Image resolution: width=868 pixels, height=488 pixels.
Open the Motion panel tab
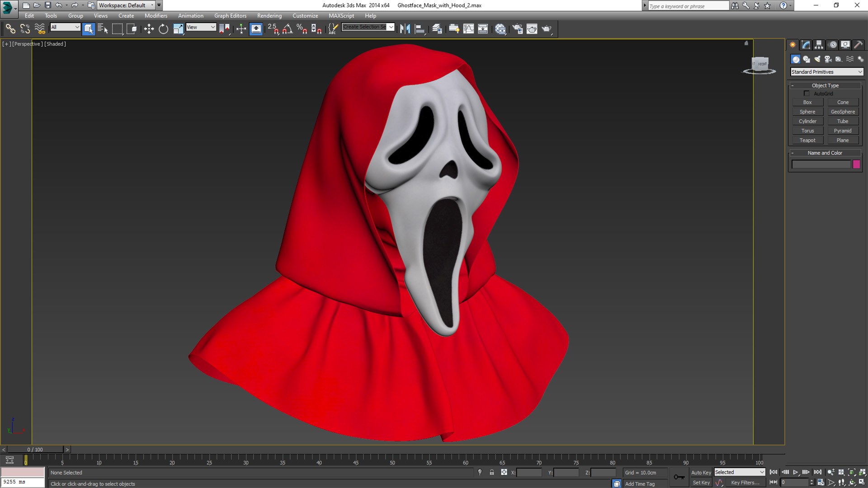[832, 45]
